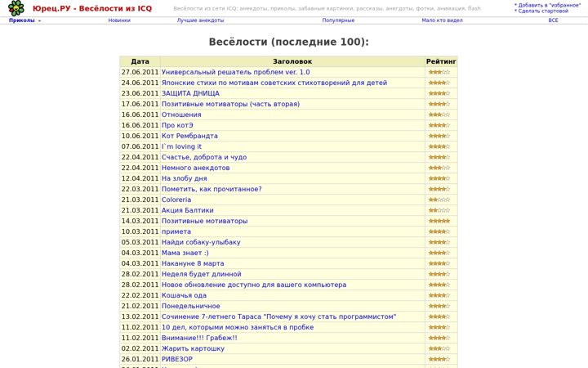The image size is (588, 368).
Task: Open the примета entry
Action: click(x=176, y=231)
